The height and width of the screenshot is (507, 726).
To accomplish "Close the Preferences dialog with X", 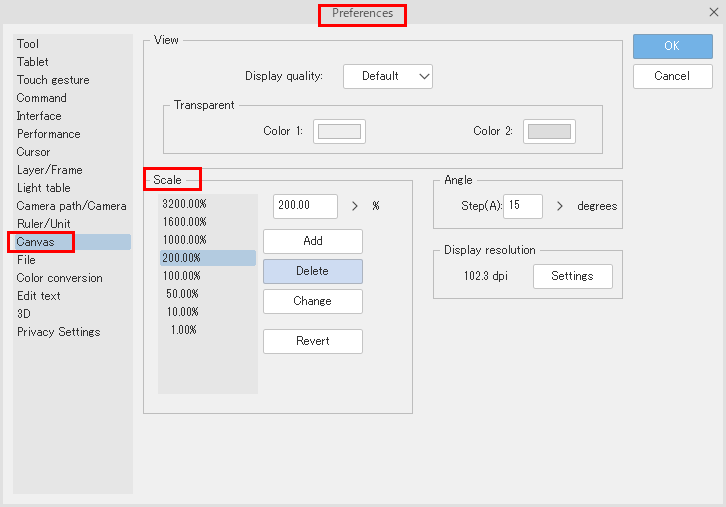I will tap(711, 12).
